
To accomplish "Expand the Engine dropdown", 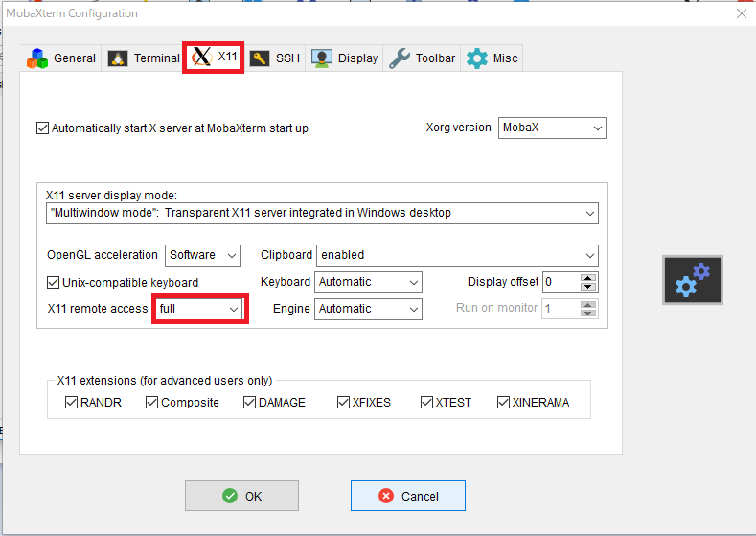I will point(368,310).
